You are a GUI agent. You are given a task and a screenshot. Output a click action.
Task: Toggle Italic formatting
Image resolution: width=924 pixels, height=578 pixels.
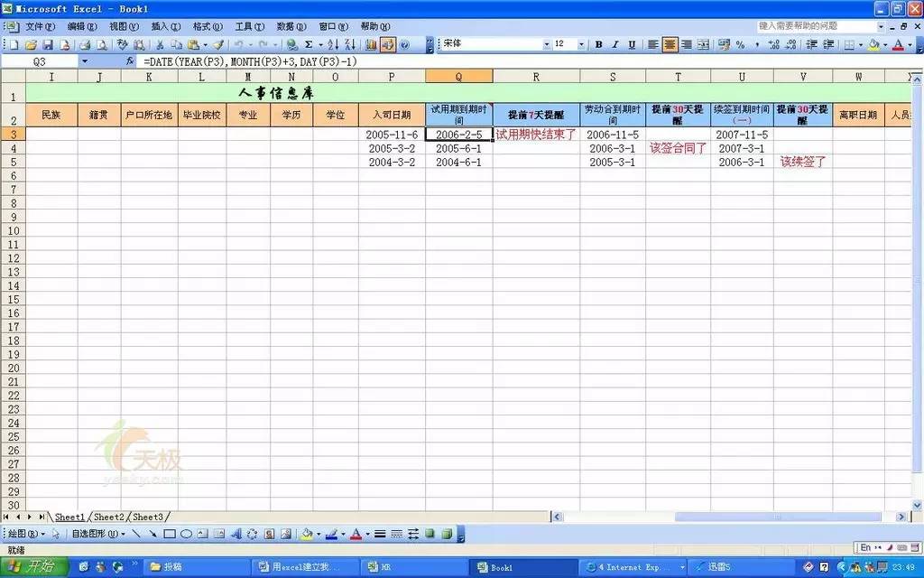click(614, 44)
